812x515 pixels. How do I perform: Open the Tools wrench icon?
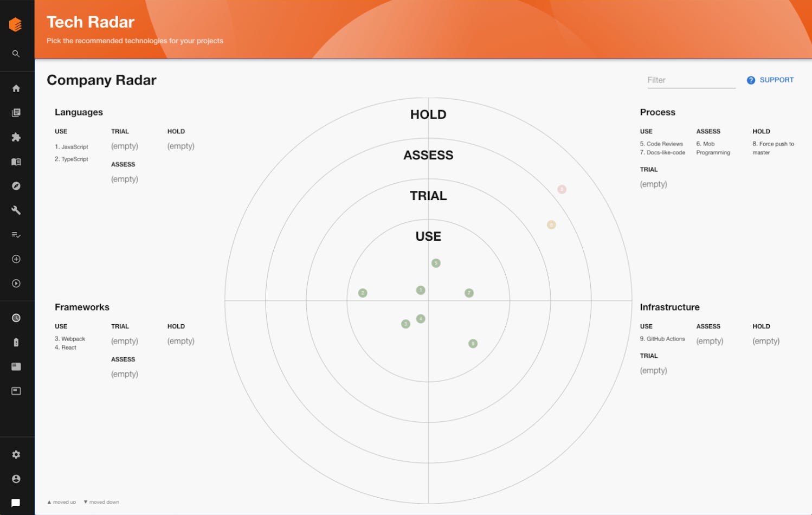(16, 210)
